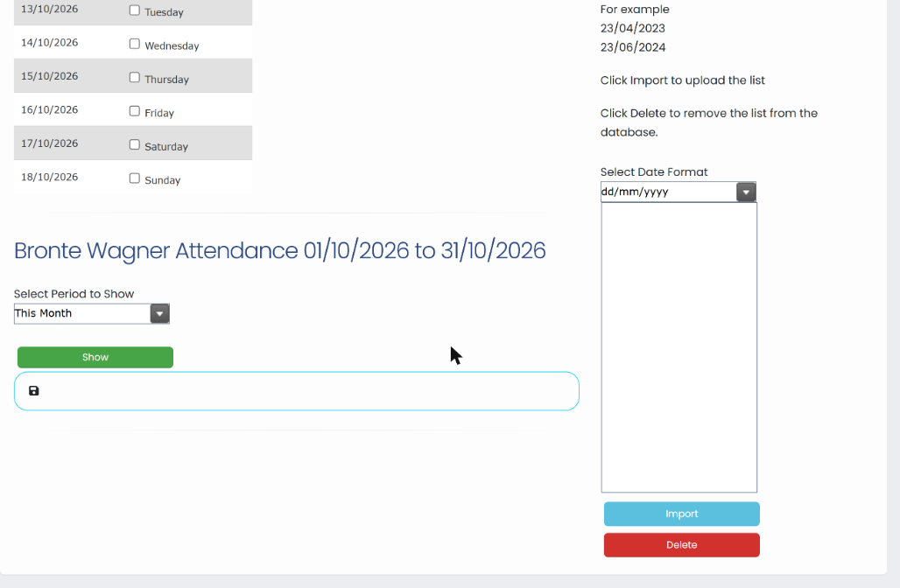Select the 18/10/2026 date cell

[x=49, y=177]
